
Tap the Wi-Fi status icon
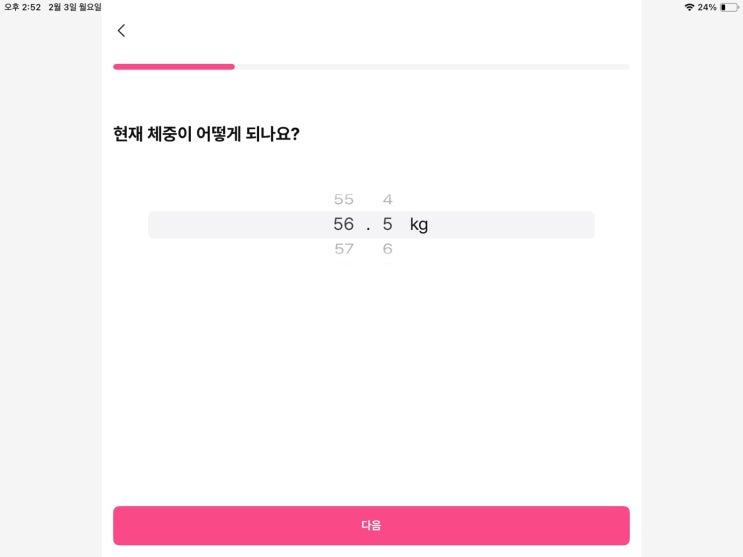click(689, 7)
